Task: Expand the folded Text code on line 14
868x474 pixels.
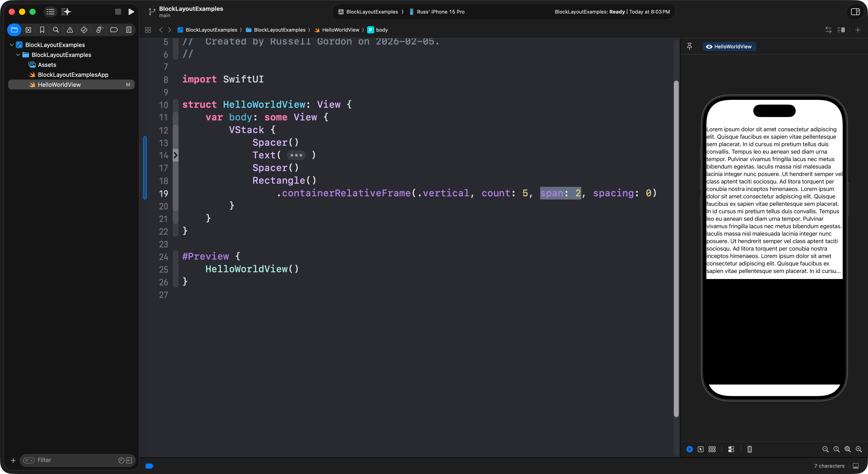Action: pos(296,155)
